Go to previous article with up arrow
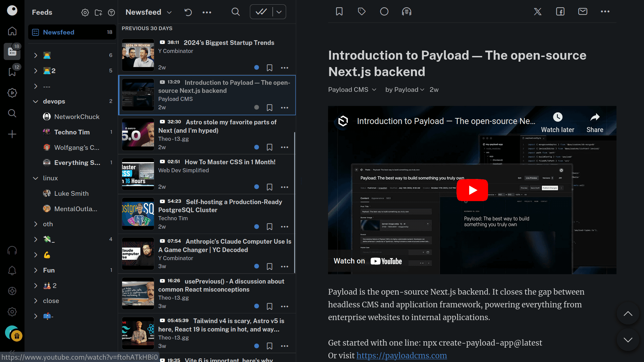This screenshot has height=362, width=644. (x=628, y=314)
